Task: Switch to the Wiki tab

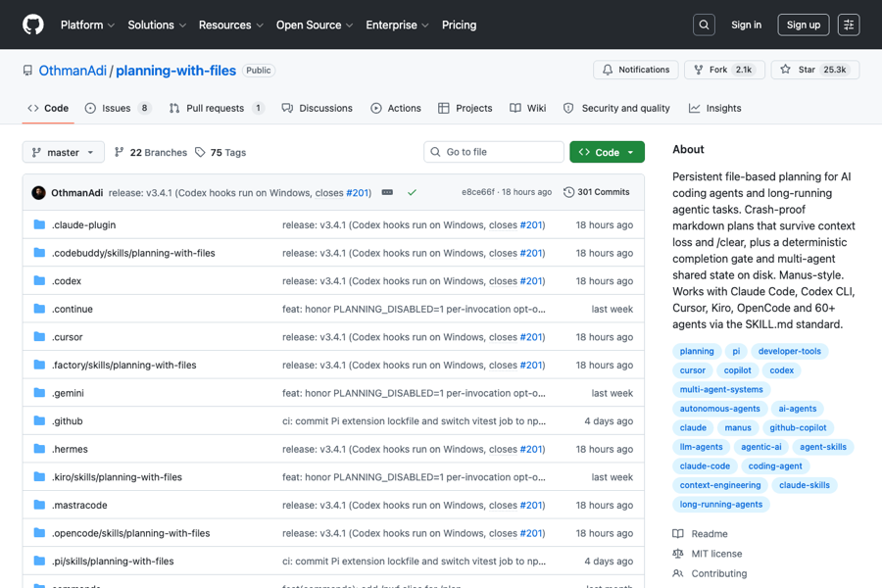Action: (527, 108)
